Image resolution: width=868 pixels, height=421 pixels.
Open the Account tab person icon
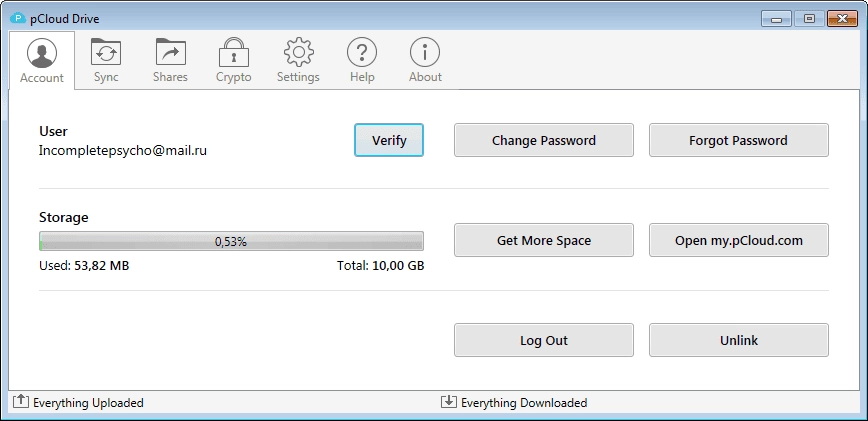click(x=42, y=53)
